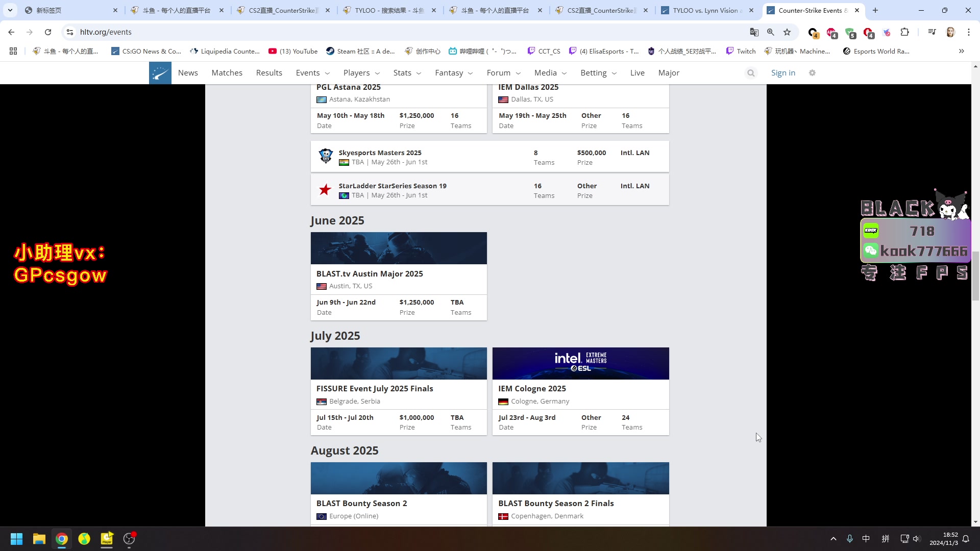Click the settings gear icon on HLTV
This screenshot has width=980, height=551.
point(813,72)
